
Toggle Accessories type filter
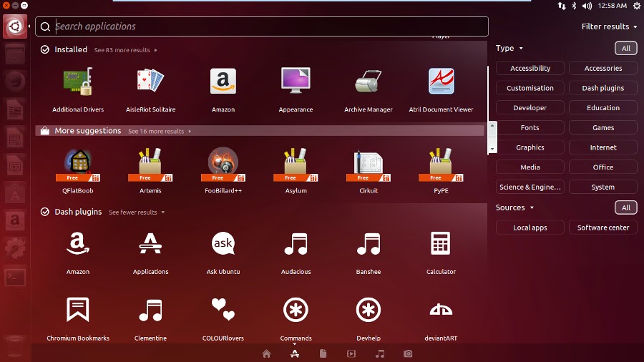pyautogui.click(x=603, y=68)
